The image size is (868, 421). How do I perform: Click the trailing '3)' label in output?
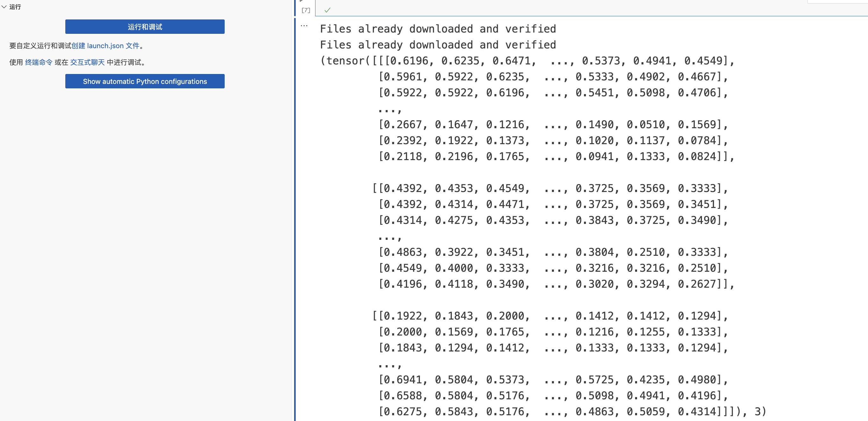(760, 411)
